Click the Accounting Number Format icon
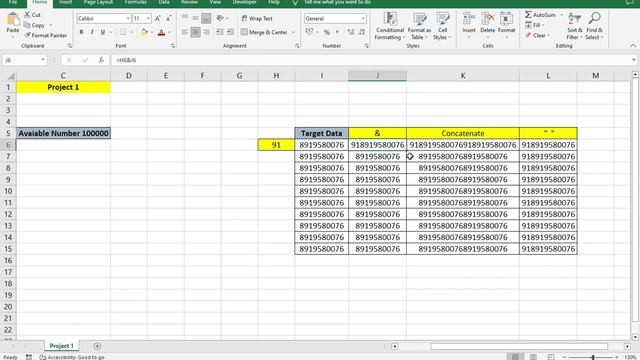The height and width of the screenshot is (360, 640). click(x=309, y=32)
